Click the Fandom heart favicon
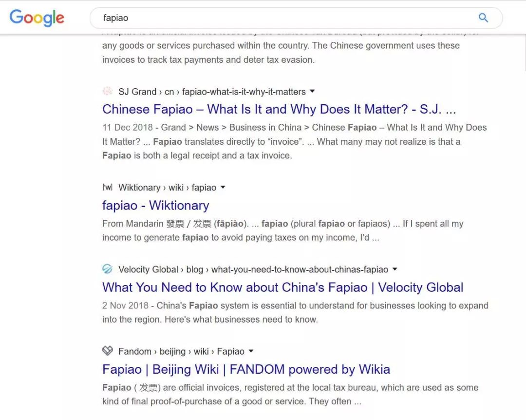This screenshot has width=526, height=420. click(x=107, y=351)
